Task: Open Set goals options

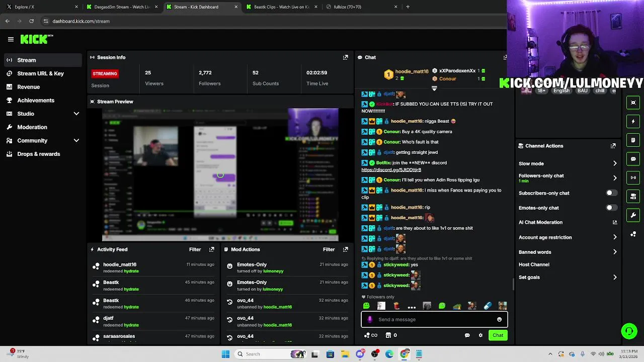Action: pyautogui.click(x=615, y=277)
